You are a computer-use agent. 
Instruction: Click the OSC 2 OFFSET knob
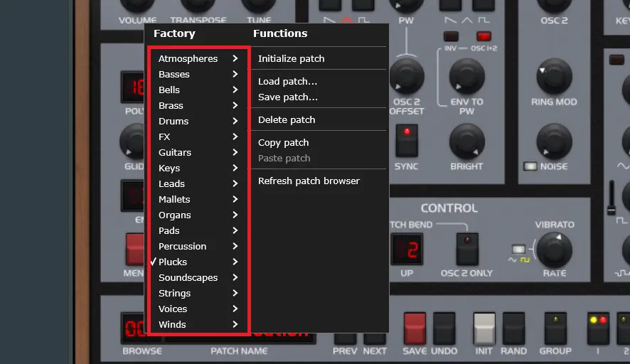click(x=407, y=76)
